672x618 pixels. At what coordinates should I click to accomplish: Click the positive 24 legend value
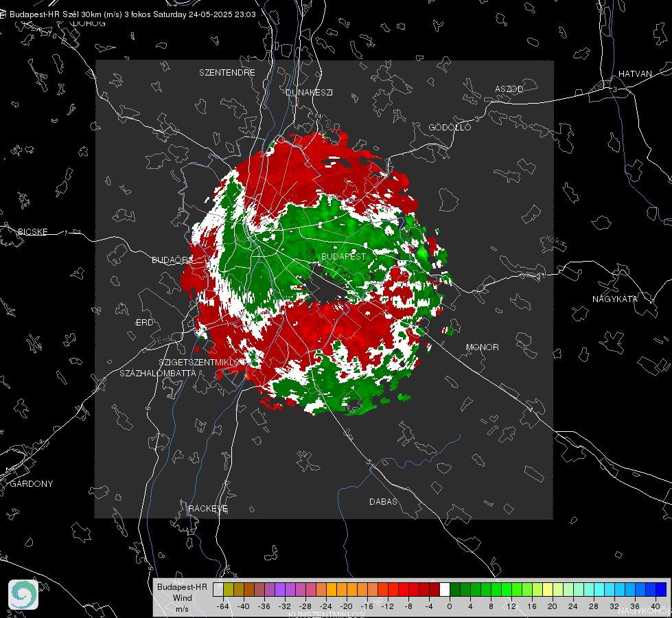click(x=573, y=606)
